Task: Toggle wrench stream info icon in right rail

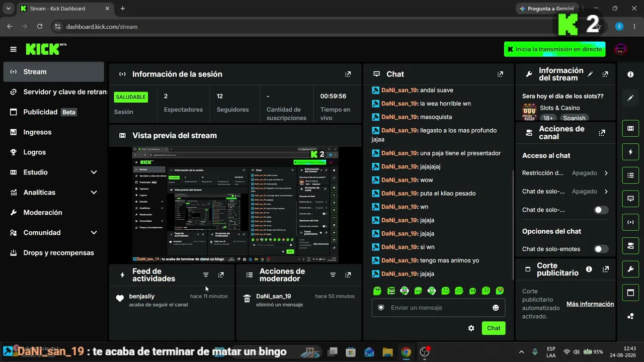Action: (x=630, y=269)
